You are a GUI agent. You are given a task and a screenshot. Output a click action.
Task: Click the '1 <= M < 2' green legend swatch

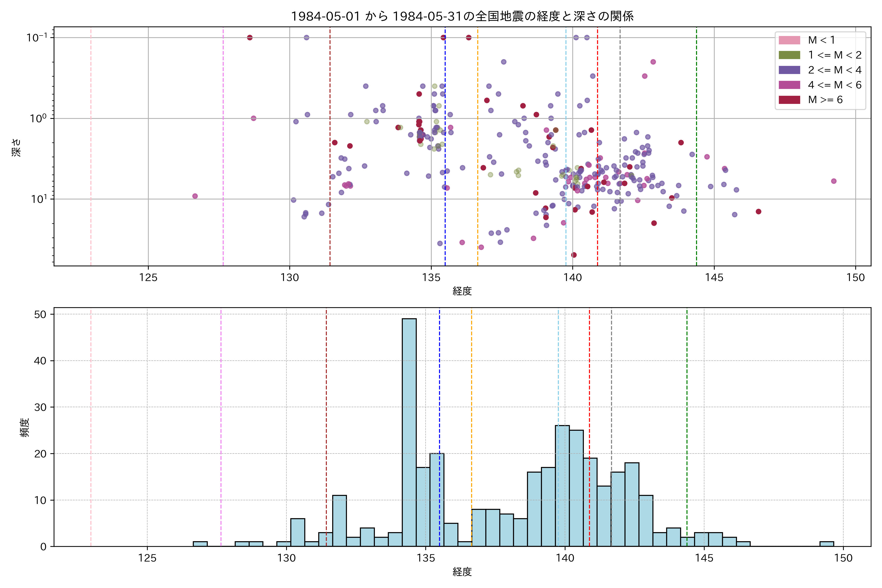(x=789, y=55)
